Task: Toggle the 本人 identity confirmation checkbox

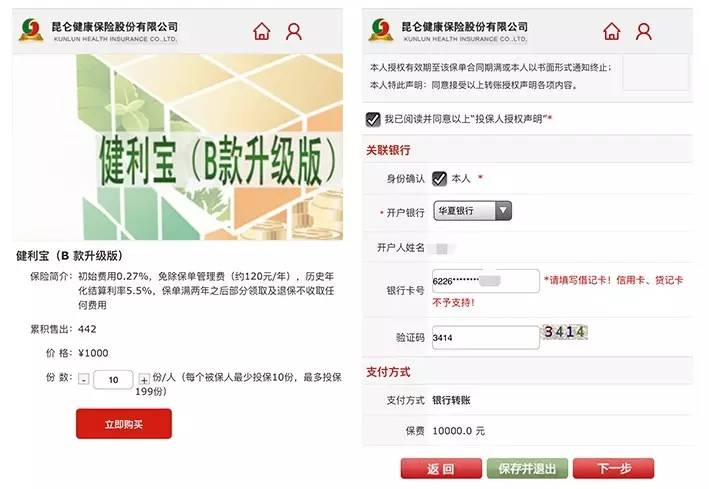Action: [439, 179]
